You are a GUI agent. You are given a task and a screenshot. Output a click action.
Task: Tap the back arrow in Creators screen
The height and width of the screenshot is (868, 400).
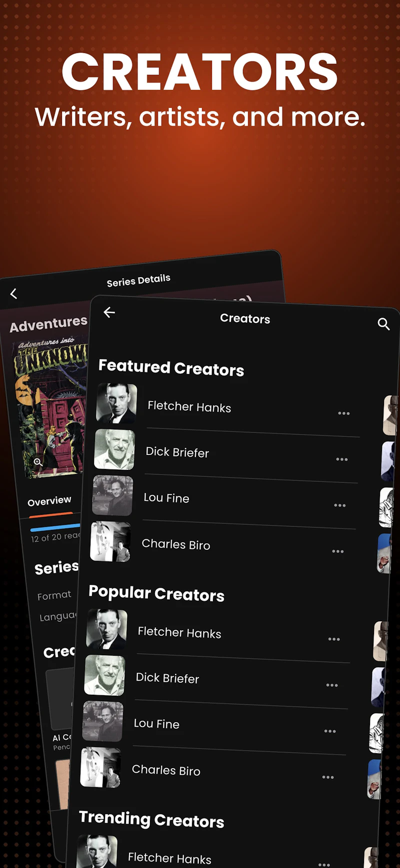(109, 313)
